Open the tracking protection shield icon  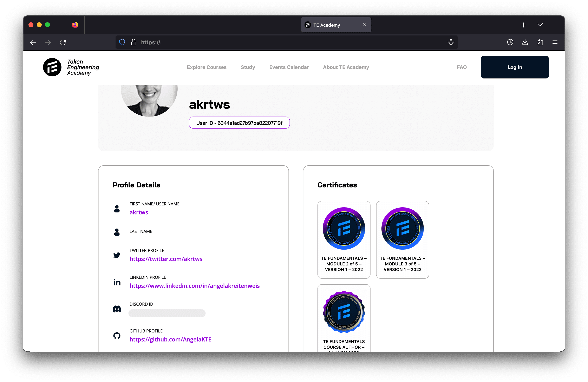[122, 42]
